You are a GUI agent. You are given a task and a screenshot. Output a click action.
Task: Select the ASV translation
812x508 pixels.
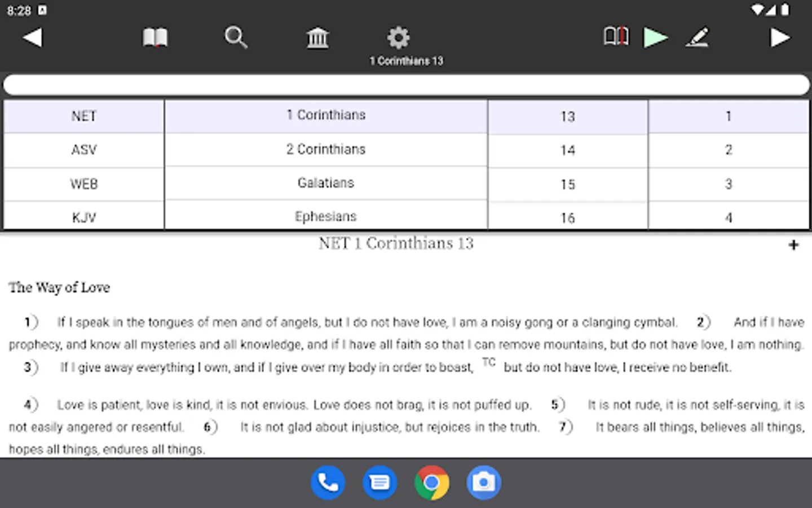(84, 150)
